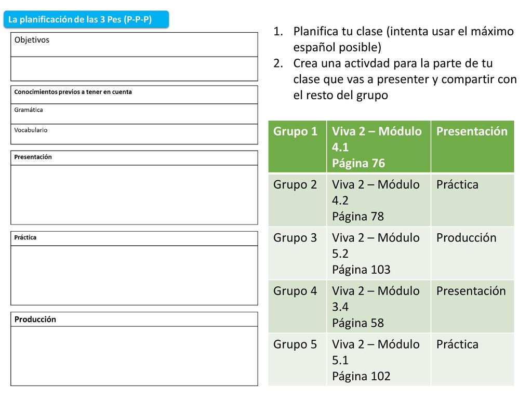Screen dimensions: 532x399
Task: Click inside the empty Práctica content box
Action: [134, 275]
